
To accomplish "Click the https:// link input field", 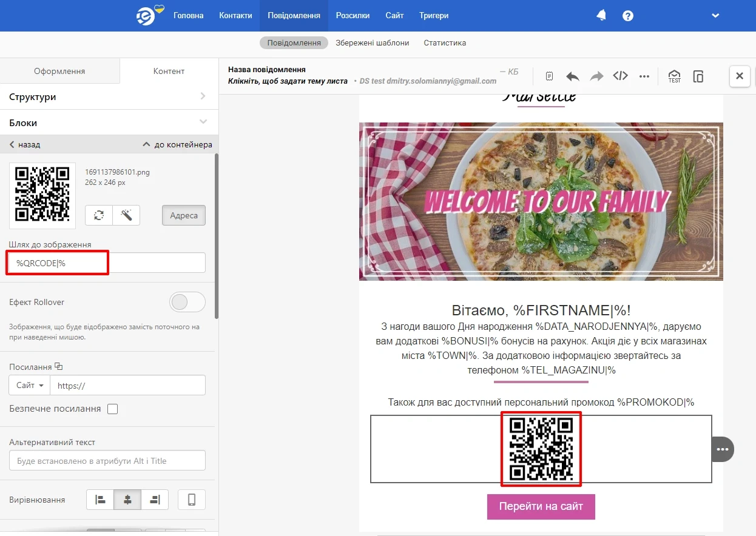I will [x=127, y=385].
